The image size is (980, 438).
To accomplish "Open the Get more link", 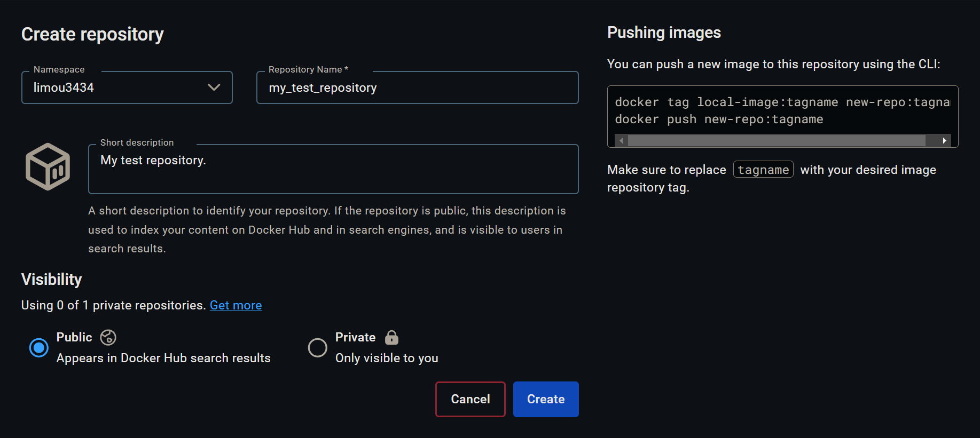I will 236,305.
